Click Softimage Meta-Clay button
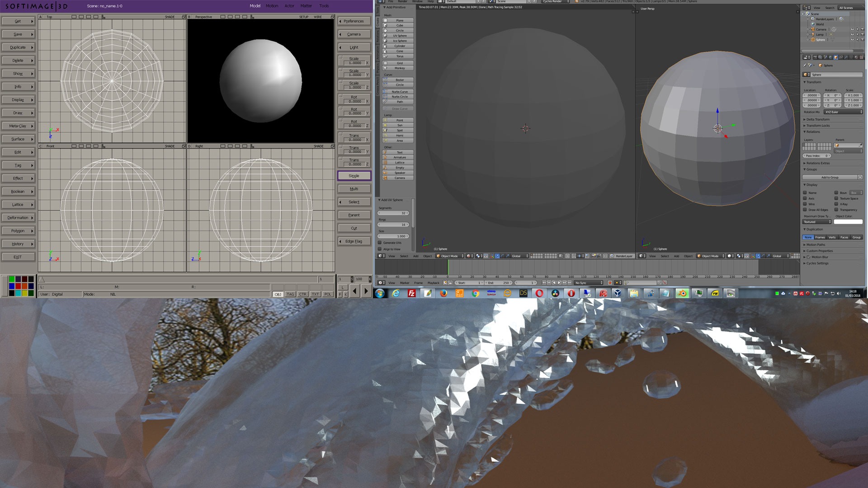The height and width of the screenshot is (488, 868). tap(18, 126)
